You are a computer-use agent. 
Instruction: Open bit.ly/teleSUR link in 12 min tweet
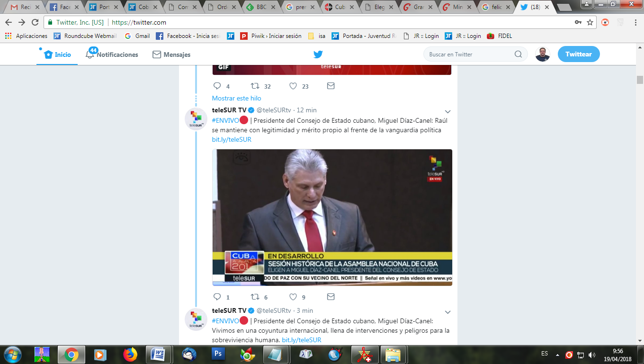tap(232, 139)
